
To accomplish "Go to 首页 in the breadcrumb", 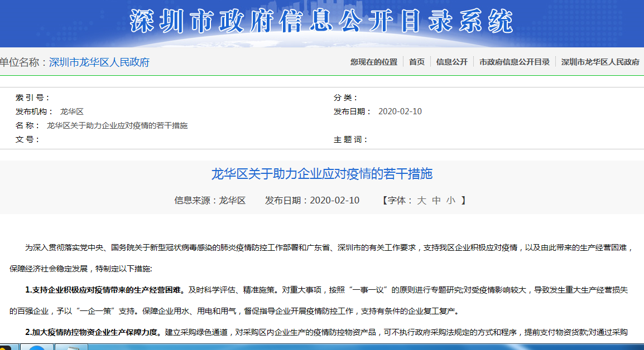I will pyautogui.click(x=416, y=62).
